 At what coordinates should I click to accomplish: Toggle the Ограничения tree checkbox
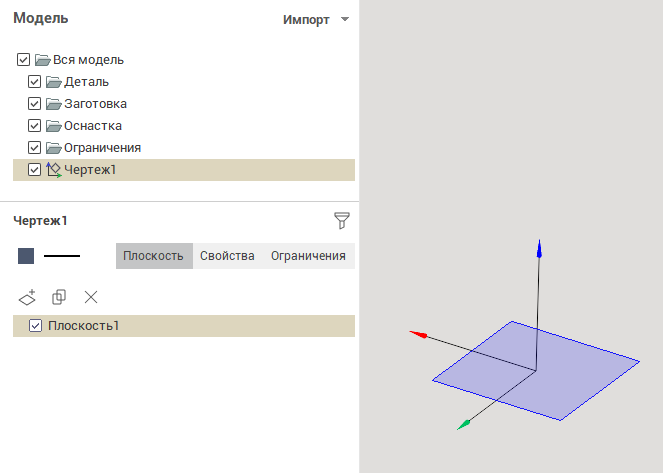point(35,148)
